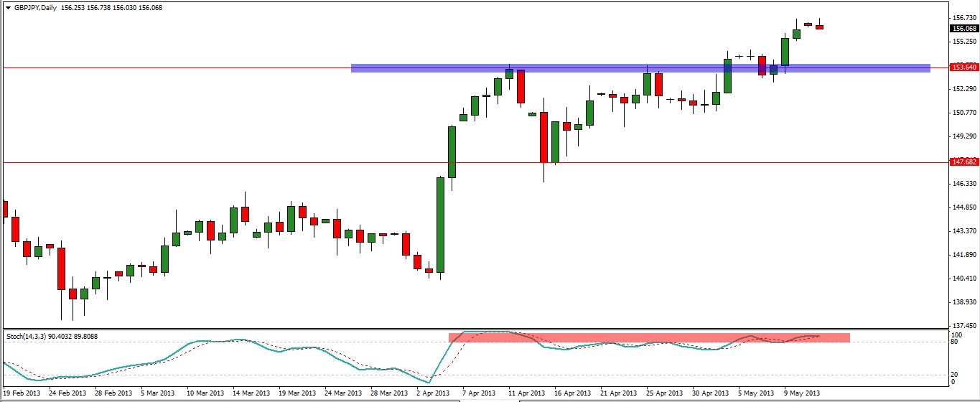Click the 156.730 price axis label
Screen dimensions: 980x402
(x=963, y=17)
